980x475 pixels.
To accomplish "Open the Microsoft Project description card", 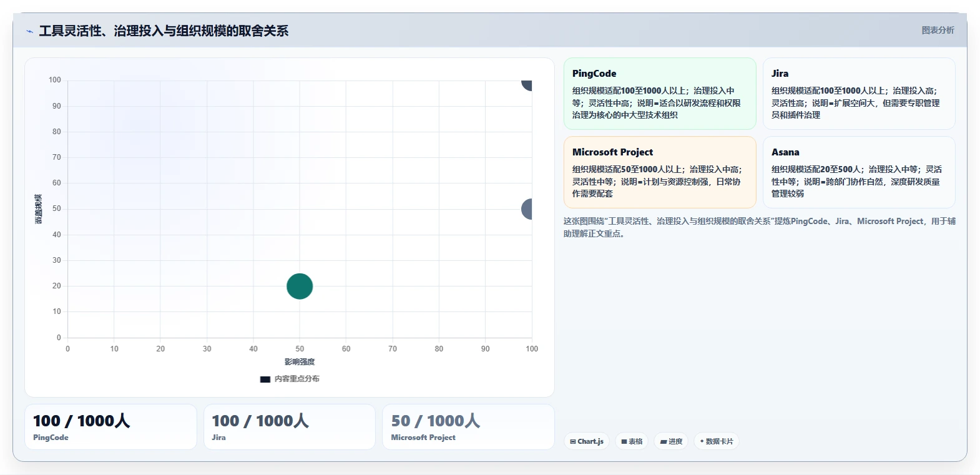I will point(660,172).
